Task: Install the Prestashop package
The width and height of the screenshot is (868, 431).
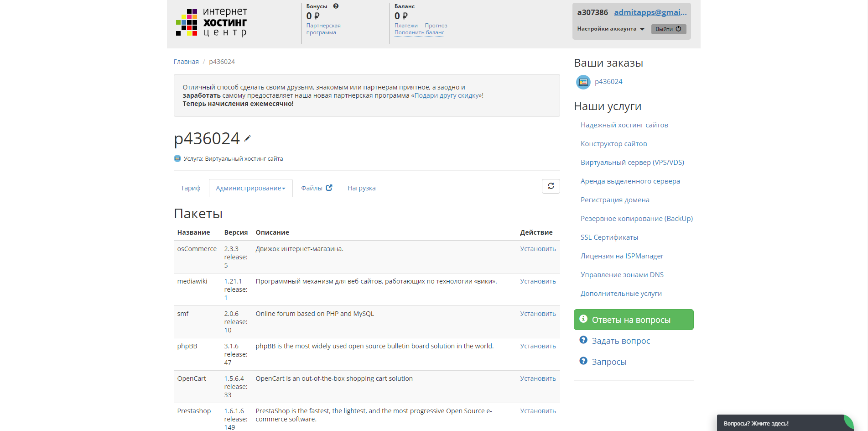Action: point(538,411)
